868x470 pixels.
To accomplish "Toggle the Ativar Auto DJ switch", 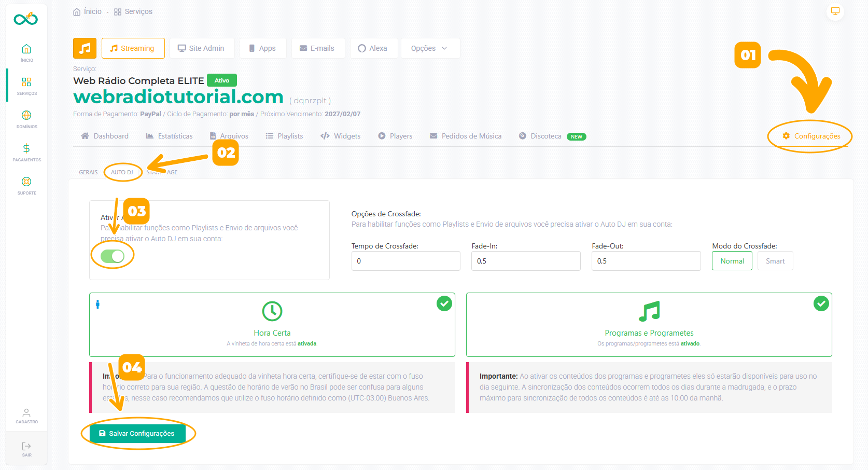I will click(x=113, y=256).
